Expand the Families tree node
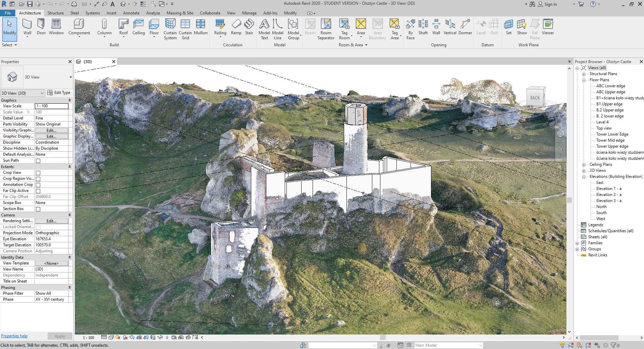This screenshot has width=644, height=349. (x=577, y=243)
